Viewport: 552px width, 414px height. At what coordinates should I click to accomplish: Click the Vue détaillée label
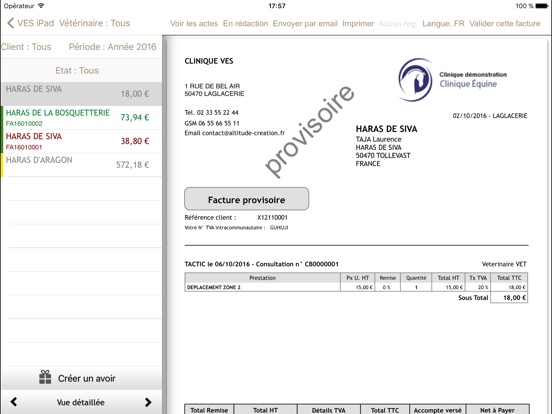point(81,402)
